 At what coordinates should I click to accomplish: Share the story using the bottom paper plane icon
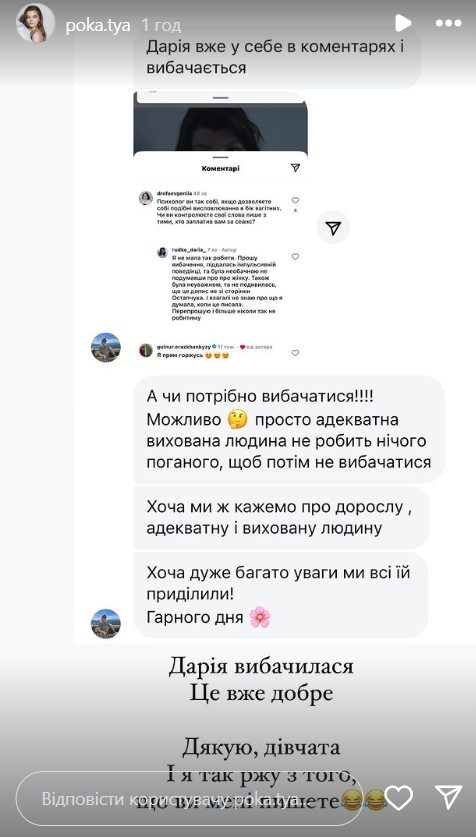(x=448, y=797)
